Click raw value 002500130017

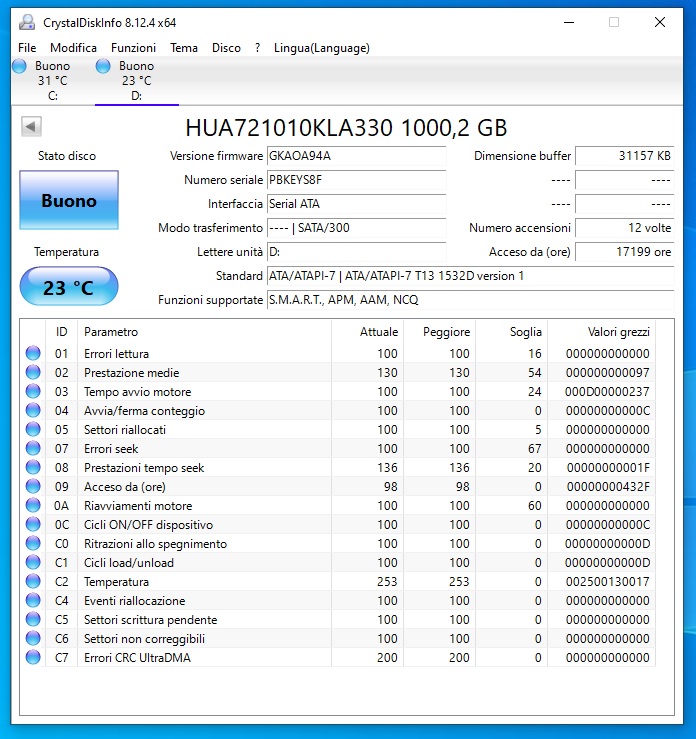pyautogui.click(x=607, y=582)
